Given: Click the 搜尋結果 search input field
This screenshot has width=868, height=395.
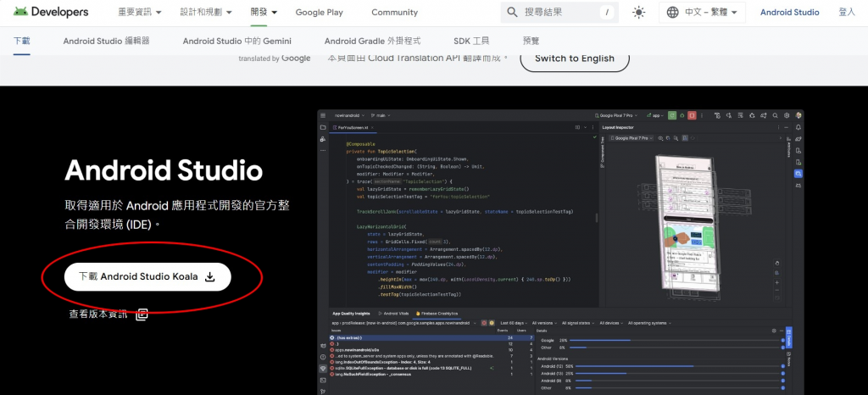Looking at the screenshot, I should pyautogui.click(x=559, y=12).
